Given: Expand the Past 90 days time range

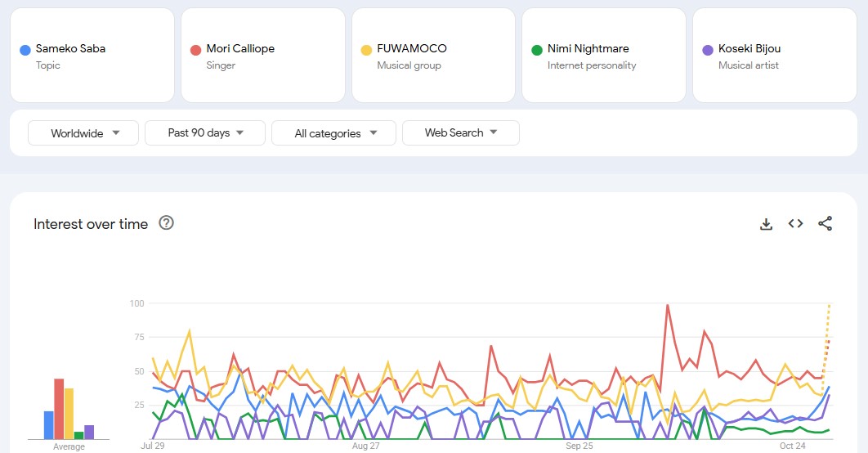Looking at the screenshot, I should pyautogui.click(x=204, y=133).
